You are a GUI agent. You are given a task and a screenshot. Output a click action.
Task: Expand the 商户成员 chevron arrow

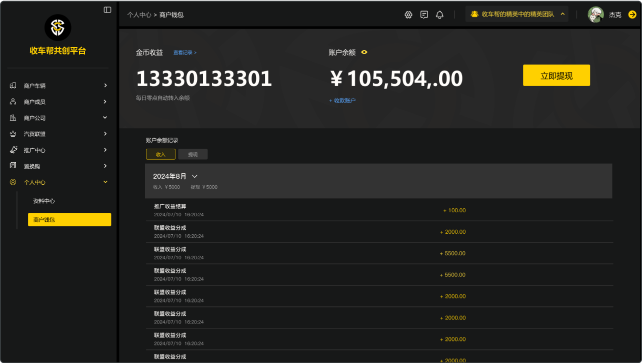[x=105, y=101]
